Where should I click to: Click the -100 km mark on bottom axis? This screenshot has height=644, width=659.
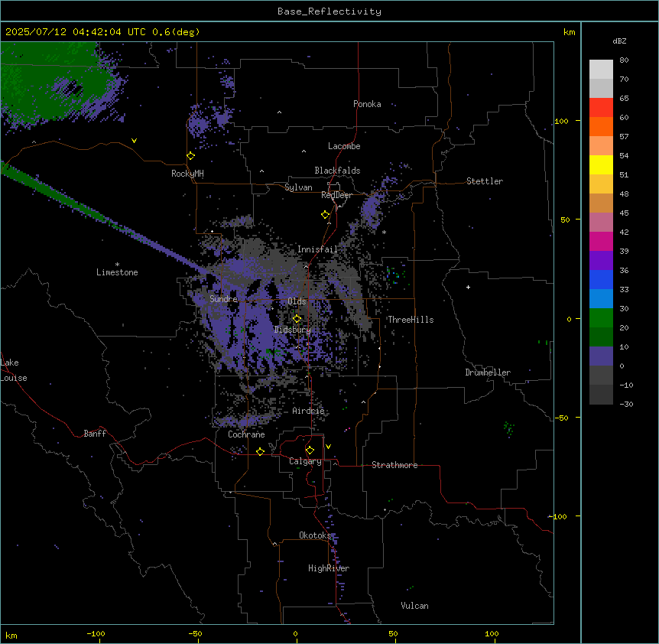pyautogui.click(x=96, y=633)
